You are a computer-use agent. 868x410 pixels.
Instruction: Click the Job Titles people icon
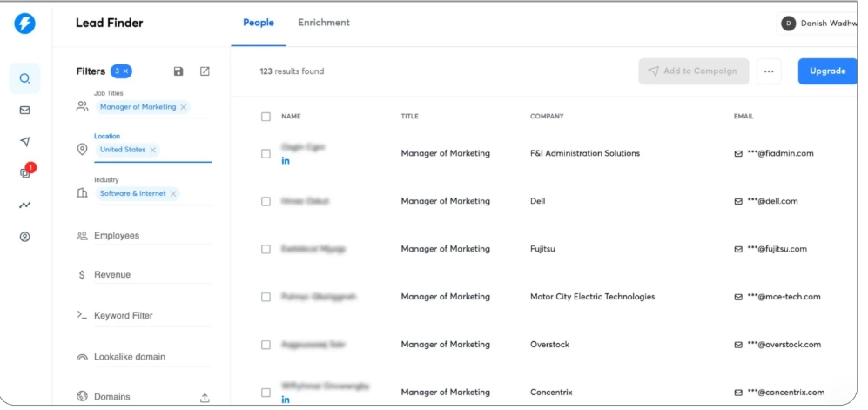(83, 106)
